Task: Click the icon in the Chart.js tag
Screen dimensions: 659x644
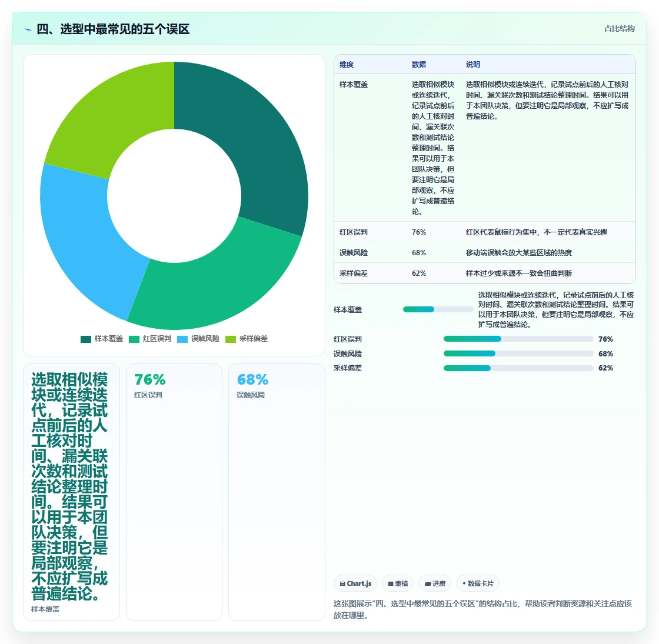Action: click(x=342, y=584)
